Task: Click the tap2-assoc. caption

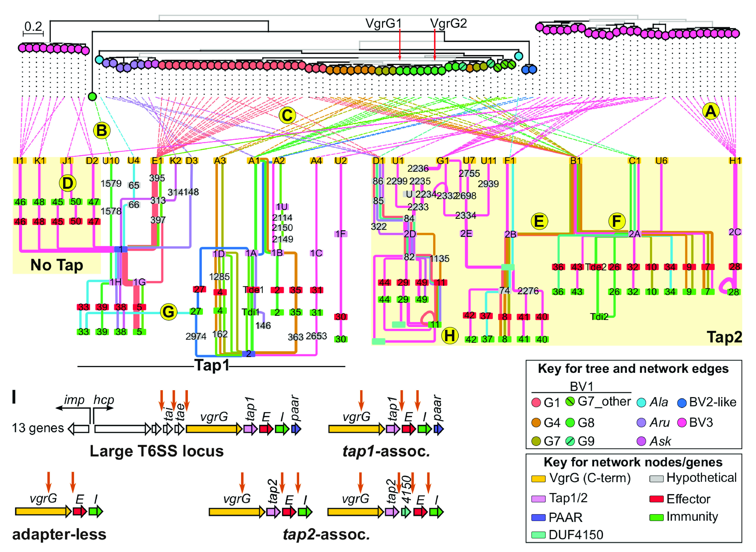Action: [327, 534]
